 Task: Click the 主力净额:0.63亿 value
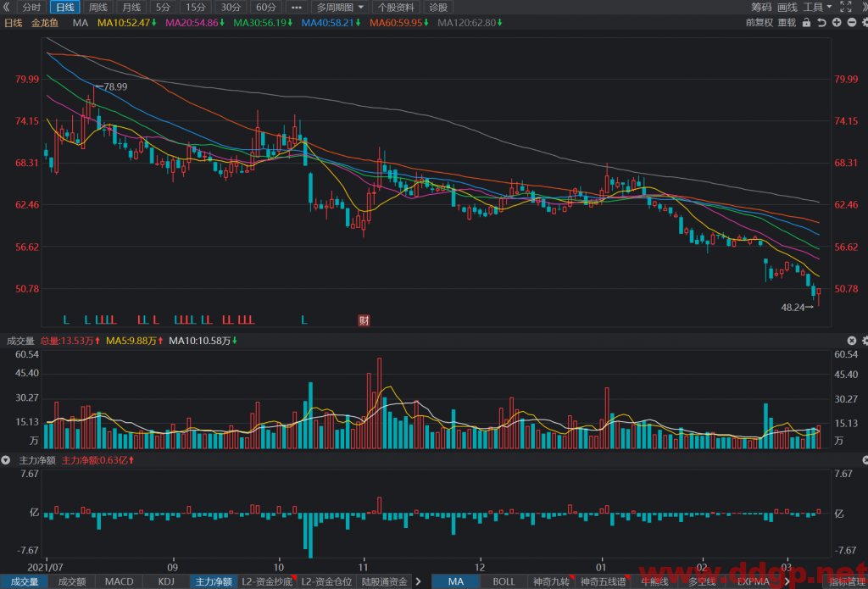point(98,460)
